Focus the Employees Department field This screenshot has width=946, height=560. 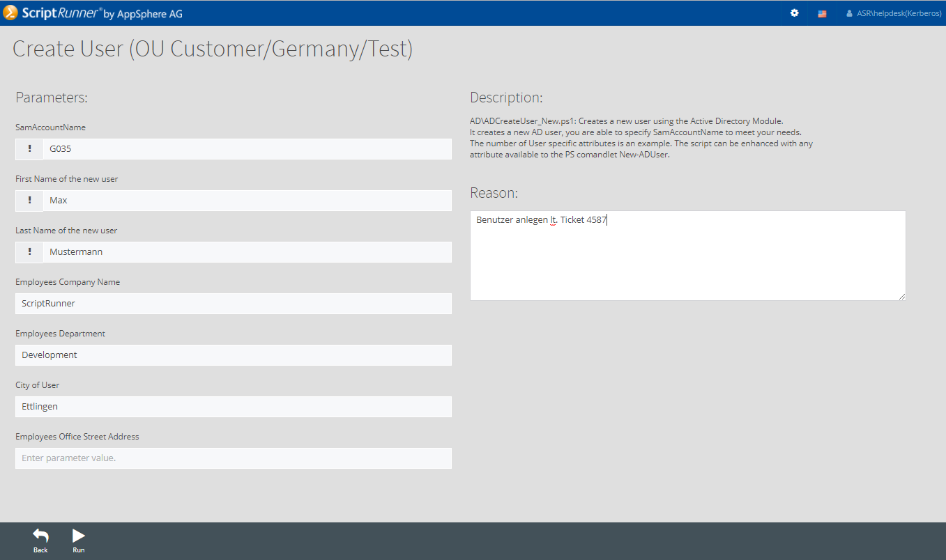point(234,355)
